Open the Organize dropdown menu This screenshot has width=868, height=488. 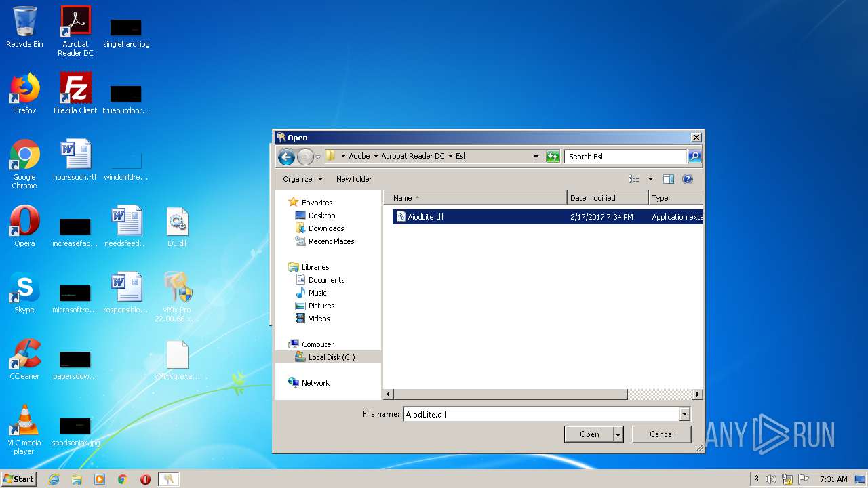(x=302, y=179)
